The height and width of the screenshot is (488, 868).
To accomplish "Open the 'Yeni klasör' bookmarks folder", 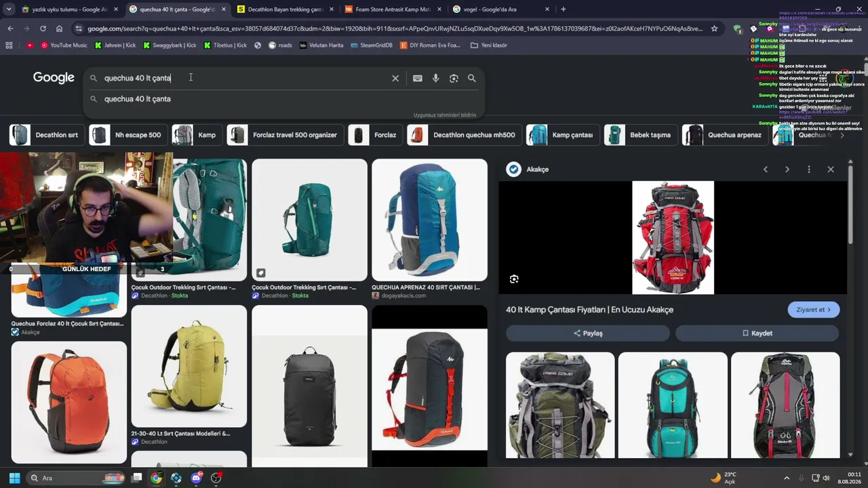I will (x=488, y=45).
